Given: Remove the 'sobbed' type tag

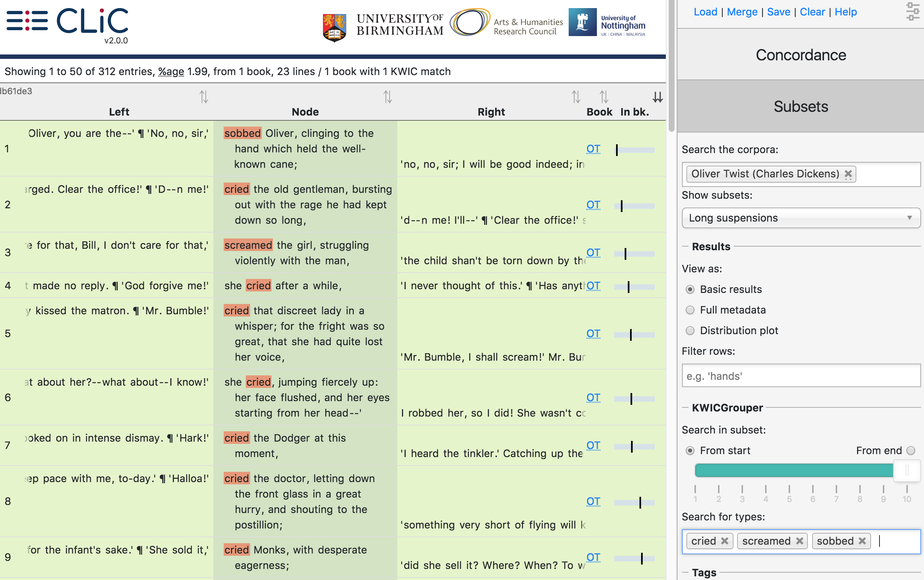Looking at the screenshot, I should tap(862, 541).
